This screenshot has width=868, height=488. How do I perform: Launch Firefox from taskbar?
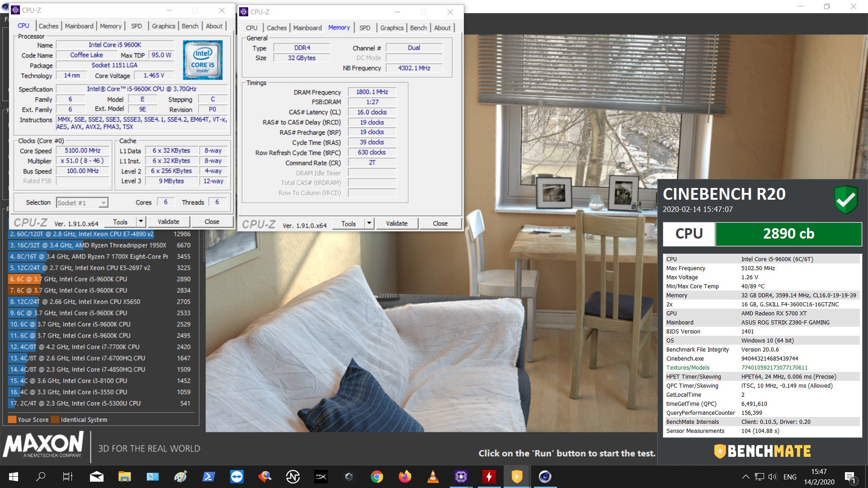coord(405,477)
